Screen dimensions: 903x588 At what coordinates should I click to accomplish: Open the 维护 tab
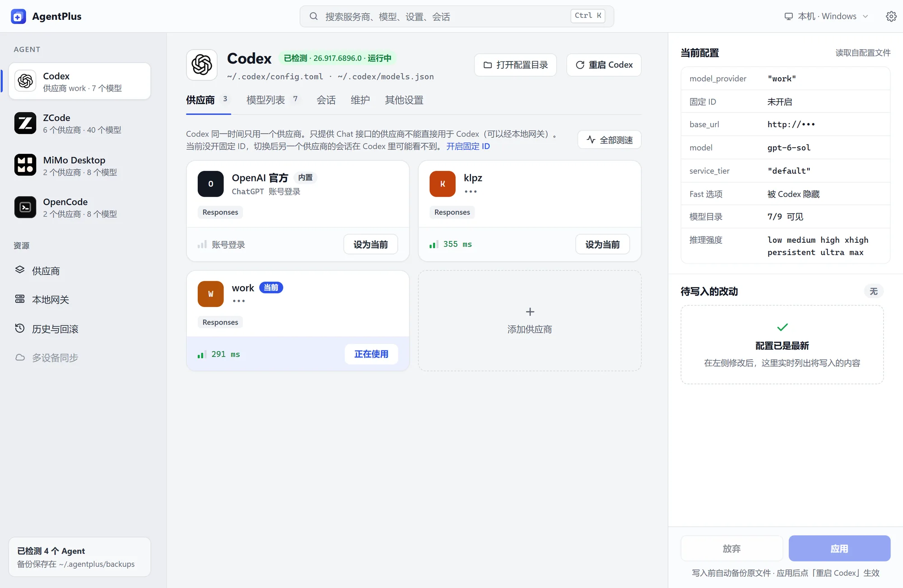pyautogui.click(x=360, y=100)
